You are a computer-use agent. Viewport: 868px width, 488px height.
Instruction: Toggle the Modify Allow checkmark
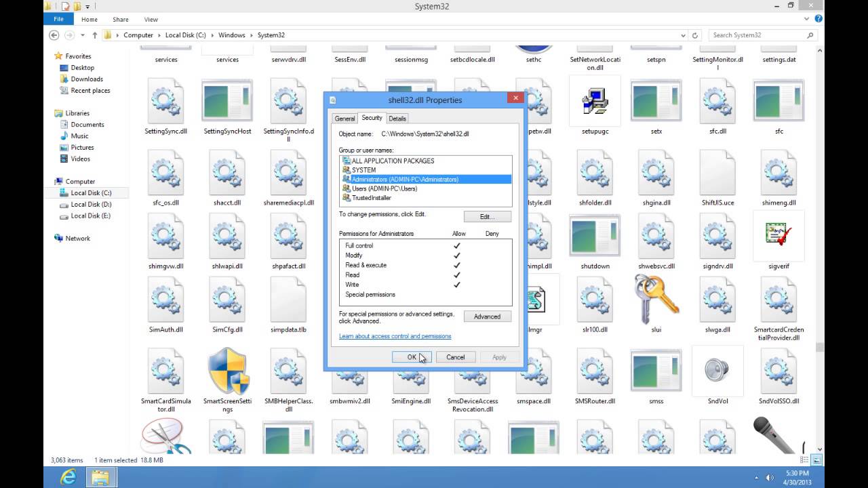458,256
